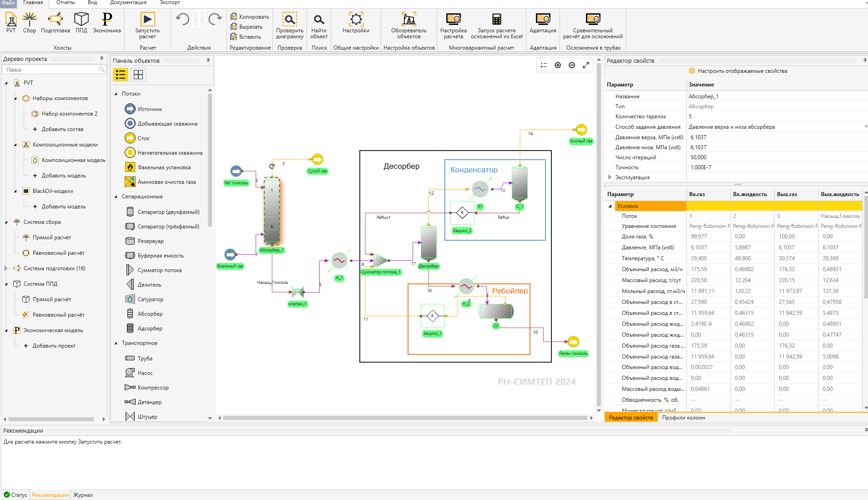This screenshot has width=868, height=500.
Task: Open the Экономика ribbon tool
Action: pyautogui.click(x=107, y=23)
